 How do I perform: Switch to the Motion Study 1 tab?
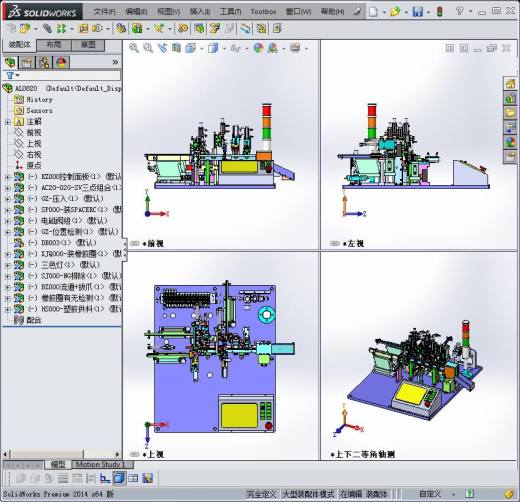(100, 464)
